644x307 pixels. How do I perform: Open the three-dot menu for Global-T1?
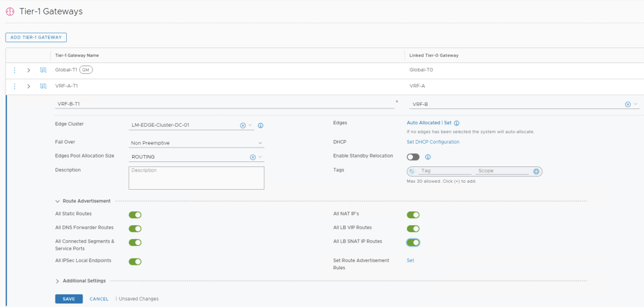pos(14,70)
